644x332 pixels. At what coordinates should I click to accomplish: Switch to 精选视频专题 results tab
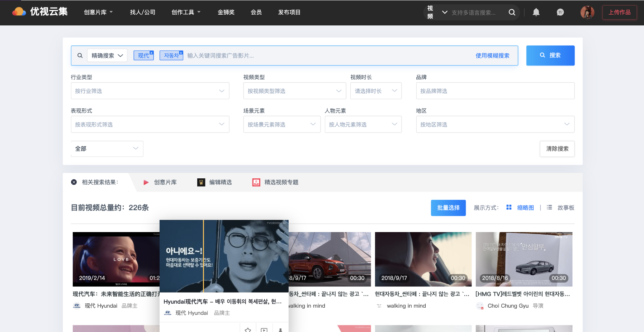[x=275, y=182]
